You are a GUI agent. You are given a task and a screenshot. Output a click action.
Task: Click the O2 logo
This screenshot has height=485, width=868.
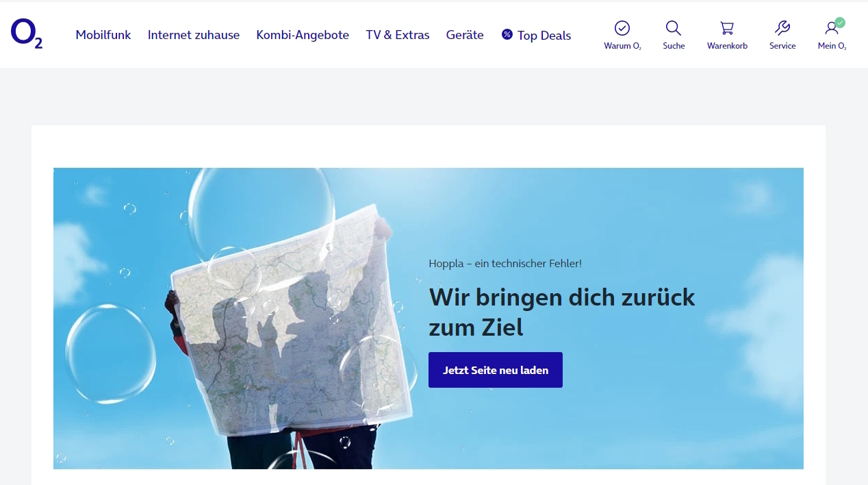[x=27, y=34]
